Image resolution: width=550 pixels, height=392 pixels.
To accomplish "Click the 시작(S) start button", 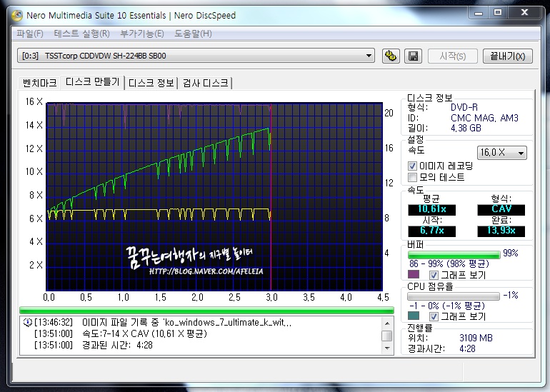I will coord(452,56).
